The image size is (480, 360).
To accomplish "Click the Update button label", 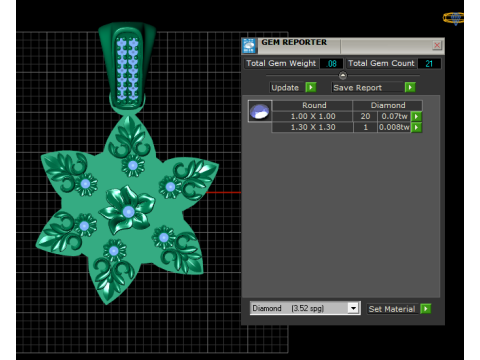I will tap(285, 88).
